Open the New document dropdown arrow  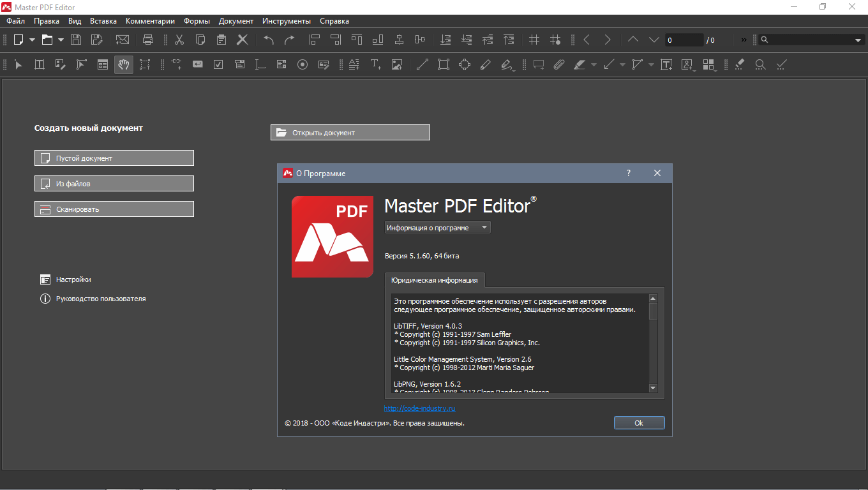pos(33,40)
